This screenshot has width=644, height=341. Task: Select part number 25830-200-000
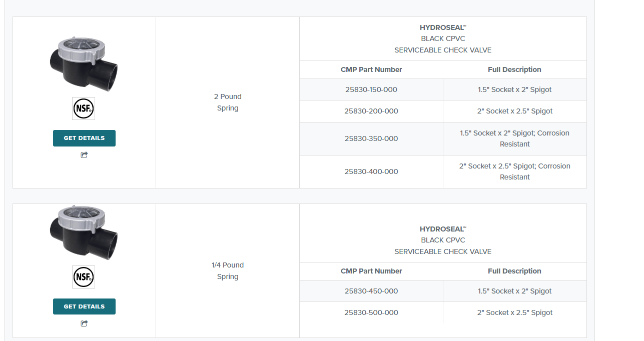tap(371, 111)
